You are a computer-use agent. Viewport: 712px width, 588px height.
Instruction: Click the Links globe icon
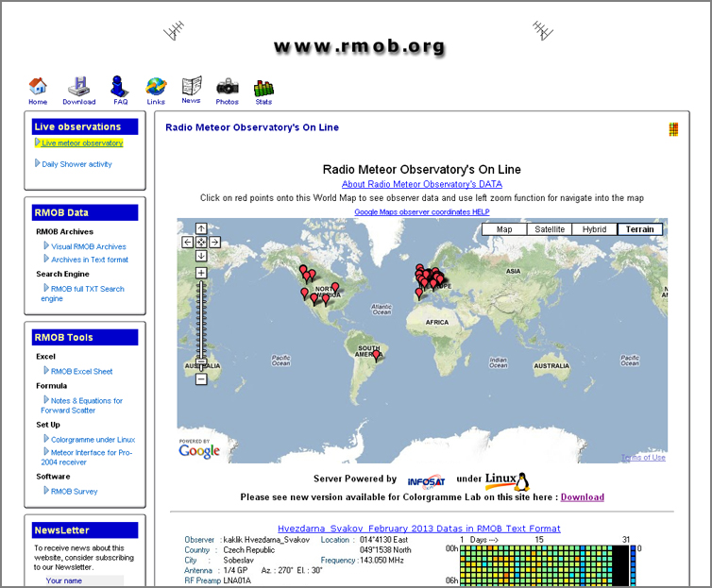click(156, 88)
